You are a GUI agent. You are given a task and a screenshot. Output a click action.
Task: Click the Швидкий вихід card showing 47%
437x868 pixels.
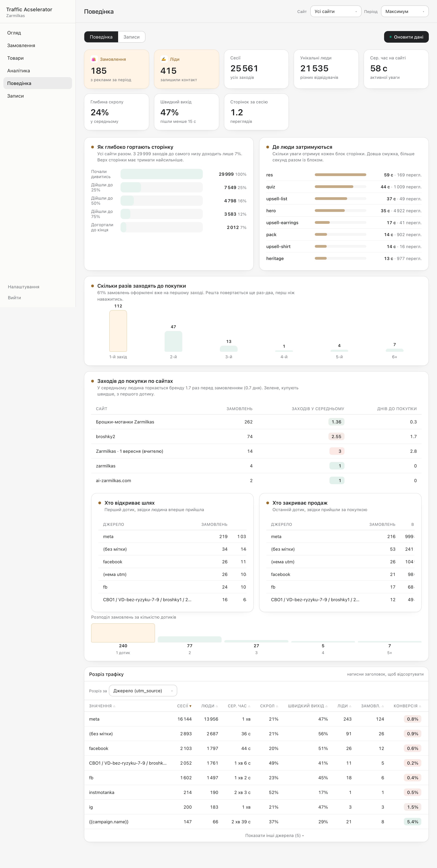click(186, 112)
